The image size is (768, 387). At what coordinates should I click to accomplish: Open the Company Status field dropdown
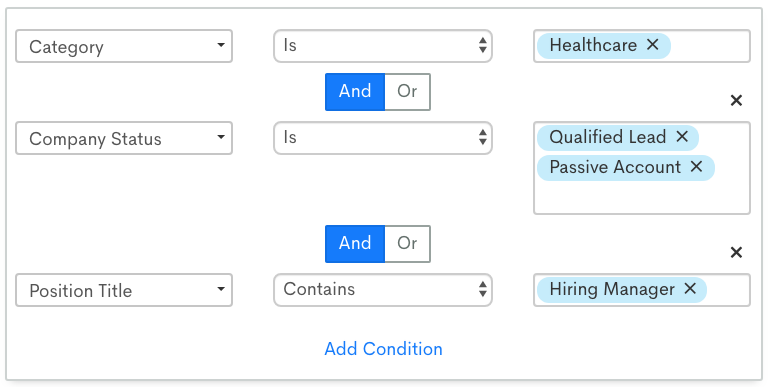[x=124, y=138]
